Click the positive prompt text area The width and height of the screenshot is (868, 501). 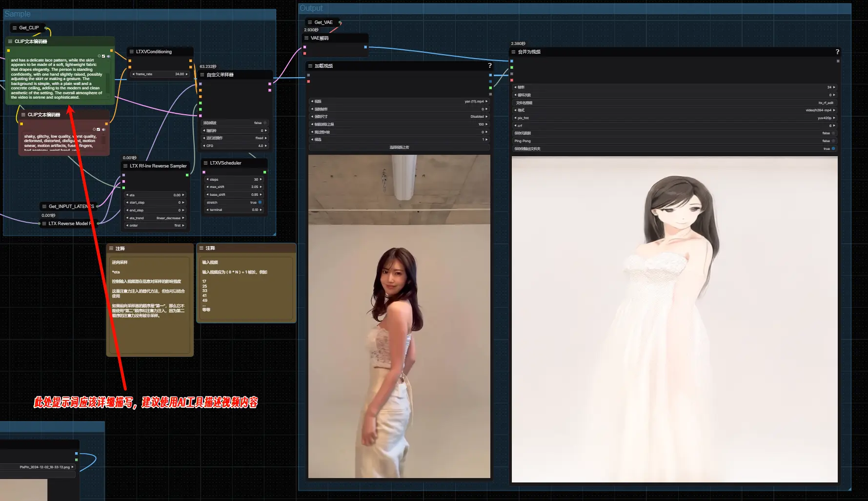(x=58, y=79)
